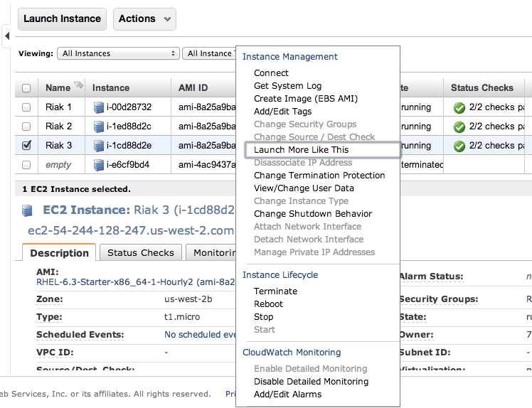
Task: Switch to the Status Checks tab
Action: tap(141, 252)
